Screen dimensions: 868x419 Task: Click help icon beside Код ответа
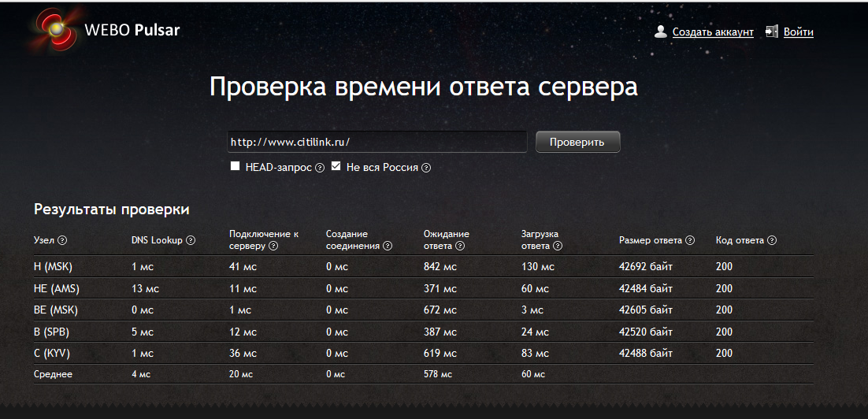coord(772,240)
